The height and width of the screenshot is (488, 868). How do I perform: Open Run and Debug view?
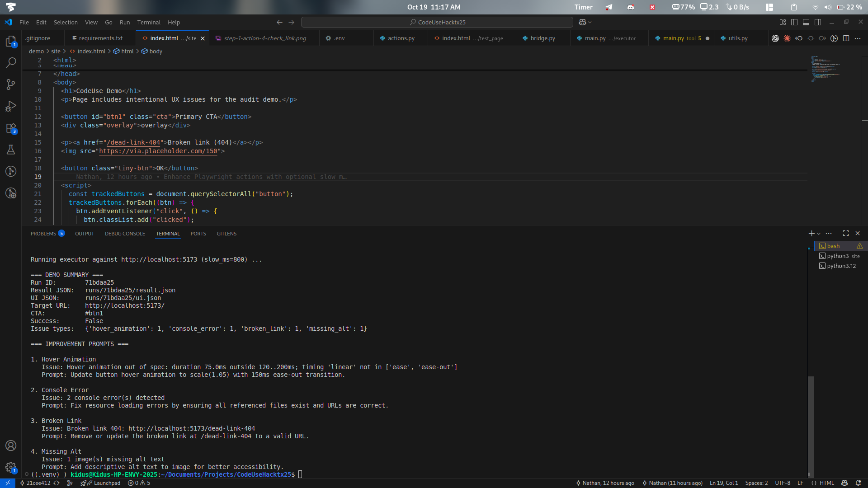click(11, 106)
